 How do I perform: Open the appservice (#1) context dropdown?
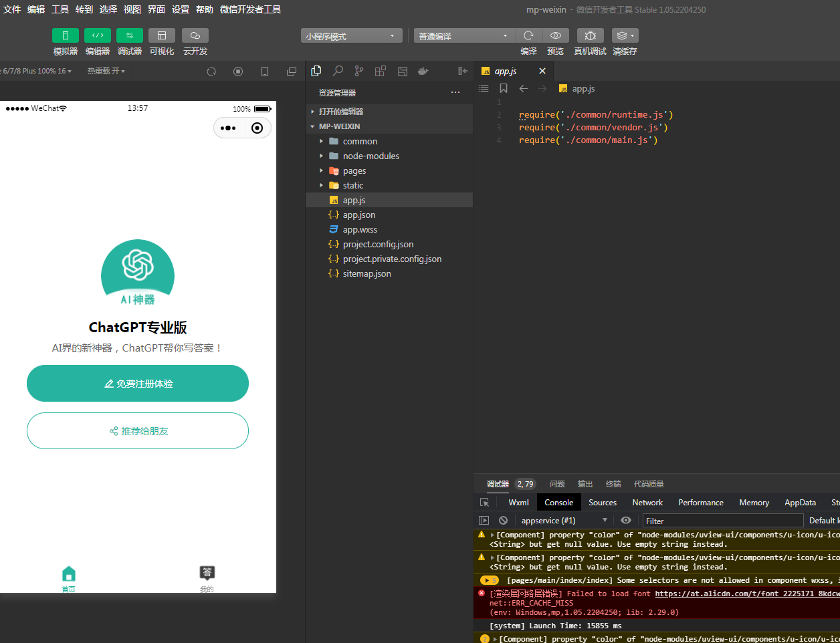[x=564, y=521]
